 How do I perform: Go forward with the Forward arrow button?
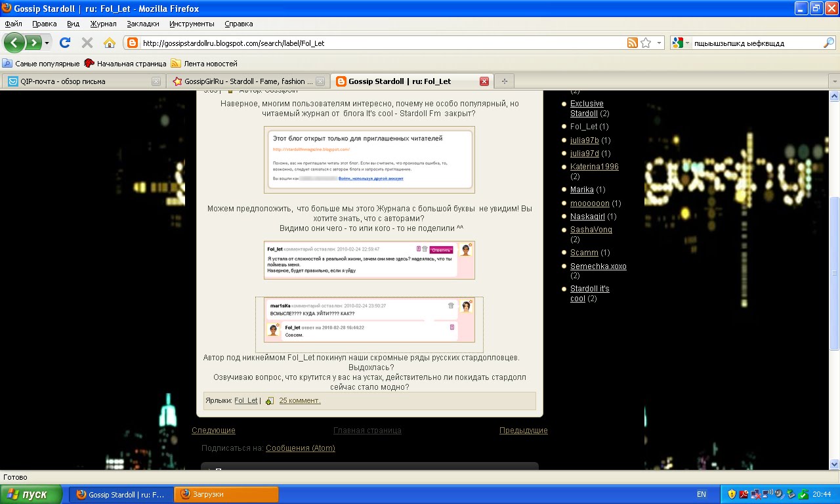[x=33, y=43]
